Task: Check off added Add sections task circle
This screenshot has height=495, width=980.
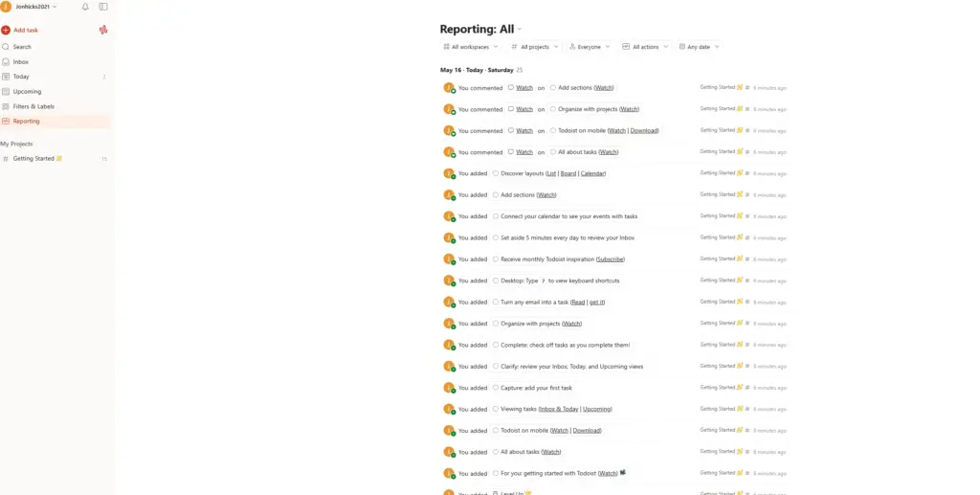Action: 496,195
